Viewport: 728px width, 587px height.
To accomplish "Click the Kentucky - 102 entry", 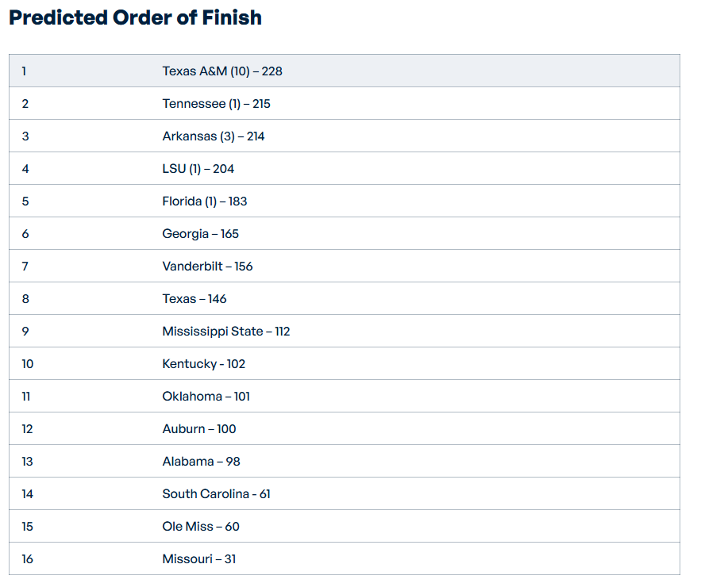I will click(x=203, y=363).
